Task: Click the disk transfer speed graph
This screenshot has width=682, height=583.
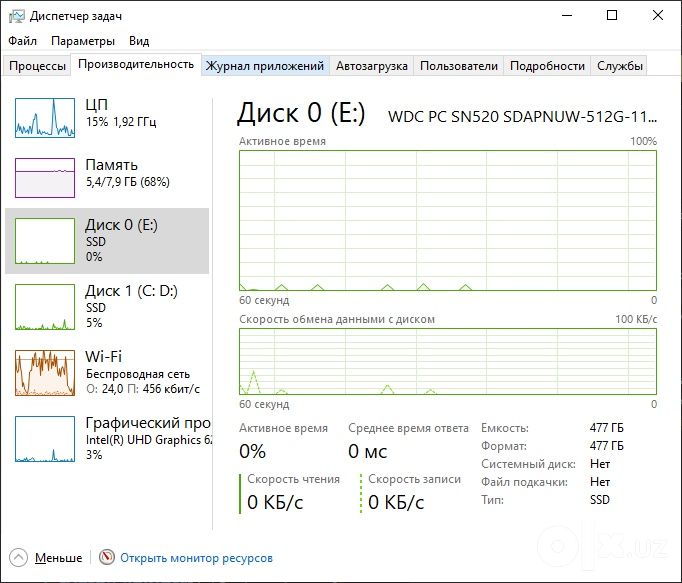Action: click(448, 362)
